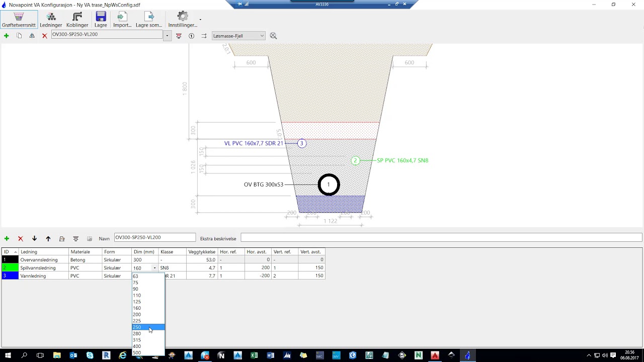The width and height of the screenshot is (644, 362).
Task: Open the Løsmasse-Fjell dropdown
Action: [238, 36]
